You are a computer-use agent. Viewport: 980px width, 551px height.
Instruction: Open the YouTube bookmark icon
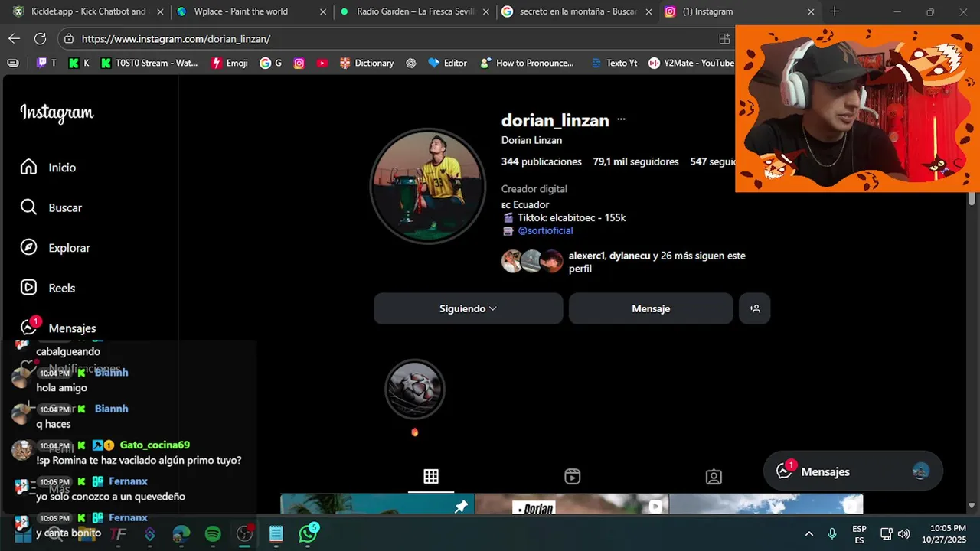[322, 63]
